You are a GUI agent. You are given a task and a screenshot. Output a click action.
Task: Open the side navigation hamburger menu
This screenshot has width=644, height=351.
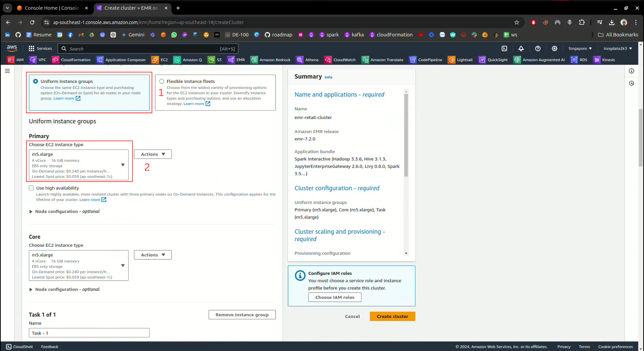(8, 71)
